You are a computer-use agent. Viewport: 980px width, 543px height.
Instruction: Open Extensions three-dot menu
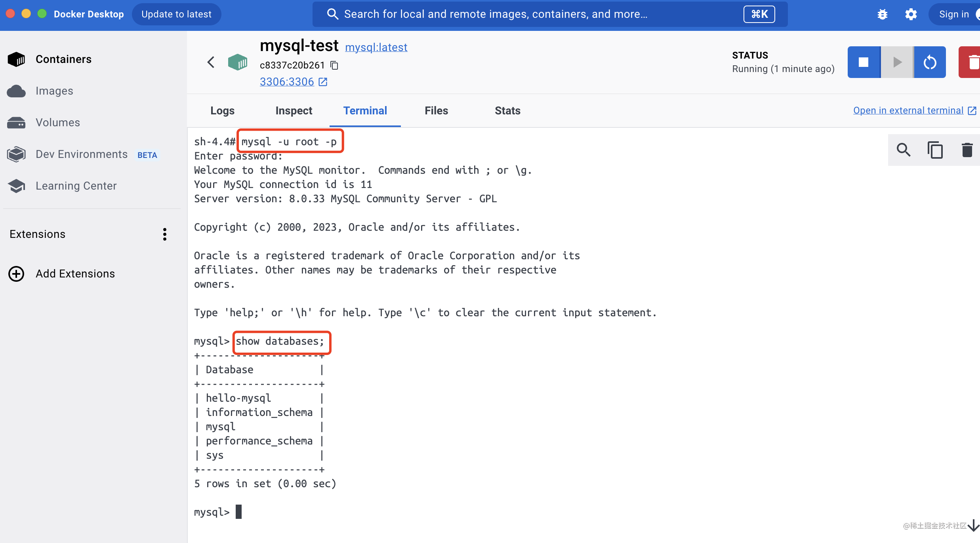(x=165, y=234)
